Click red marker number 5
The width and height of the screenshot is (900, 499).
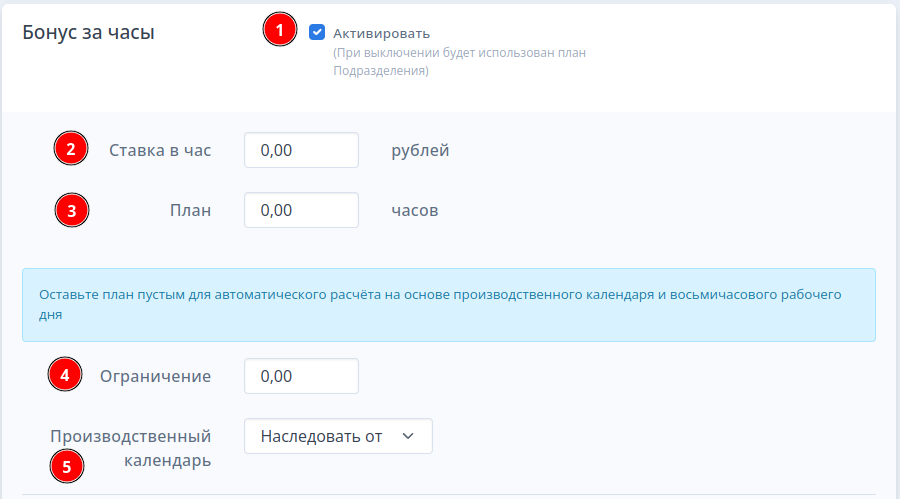(x=67, y=466)
